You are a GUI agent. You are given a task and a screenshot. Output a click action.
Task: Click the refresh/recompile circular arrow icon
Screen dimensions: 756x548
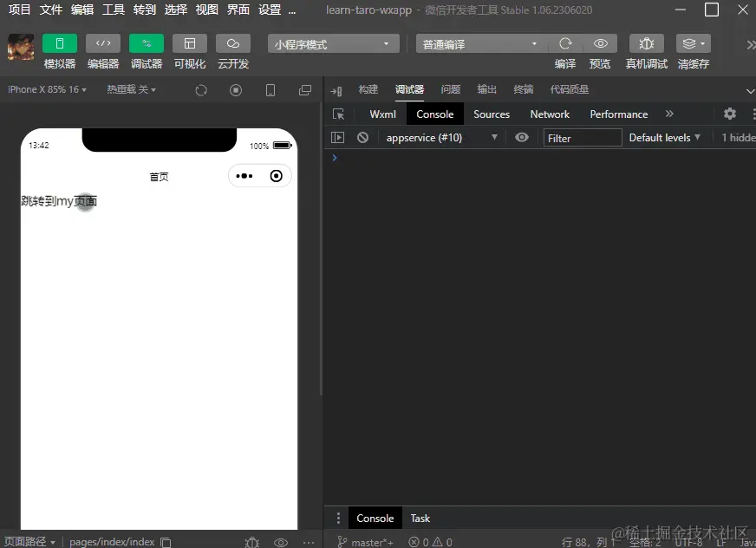point(199,89)
